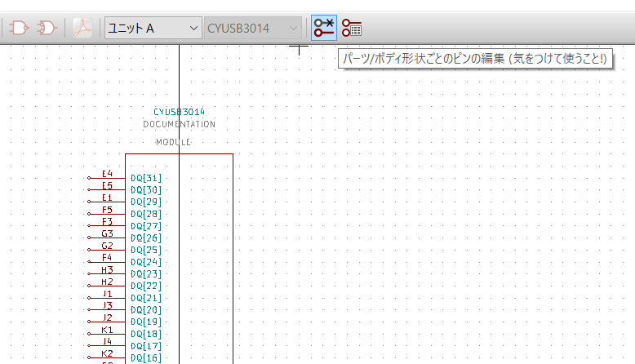
Task: Select pin E5 labeled DQ[30]
Action: [125, 189]
